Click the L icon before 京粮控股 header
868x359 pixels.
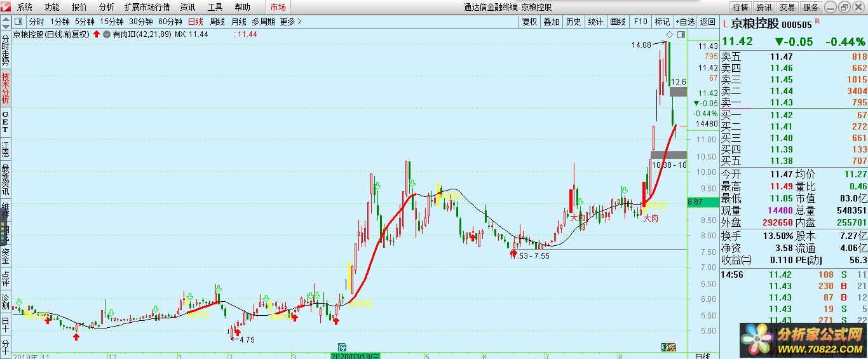[725, 24]
